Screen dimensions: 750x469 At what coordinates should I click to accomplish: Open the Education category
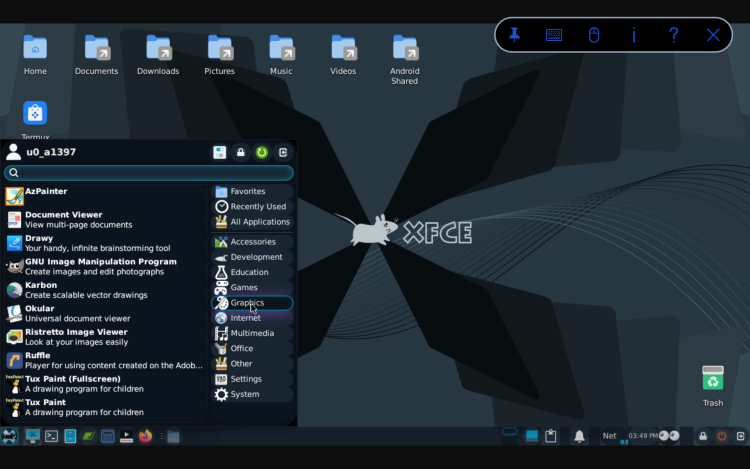[x=252, y=272]
